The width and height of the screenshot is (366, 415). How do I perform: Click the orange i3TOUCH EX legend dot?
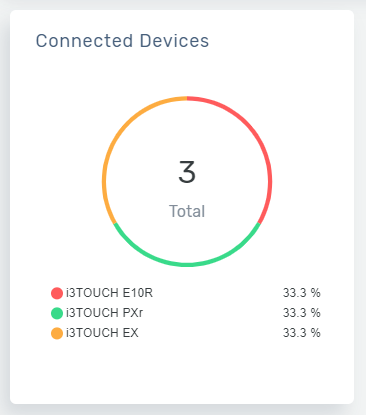tap(57, 333)
